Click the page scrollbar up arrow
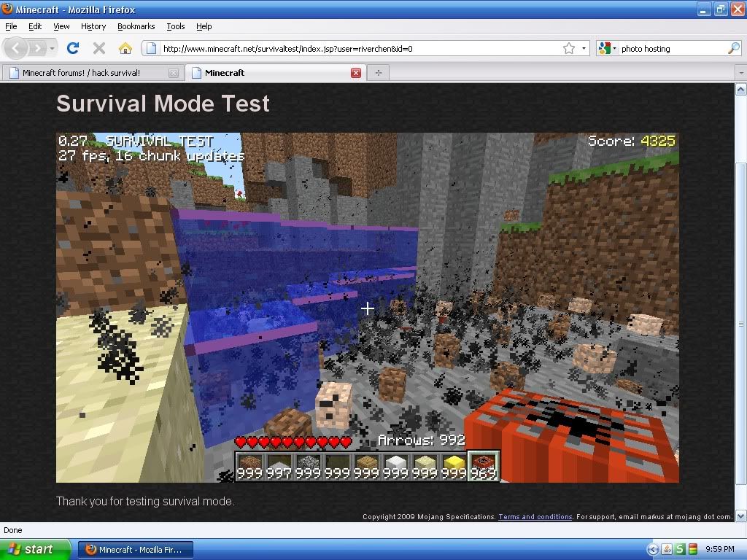This screenshot has height=560, width=747. tap(741, 89)
